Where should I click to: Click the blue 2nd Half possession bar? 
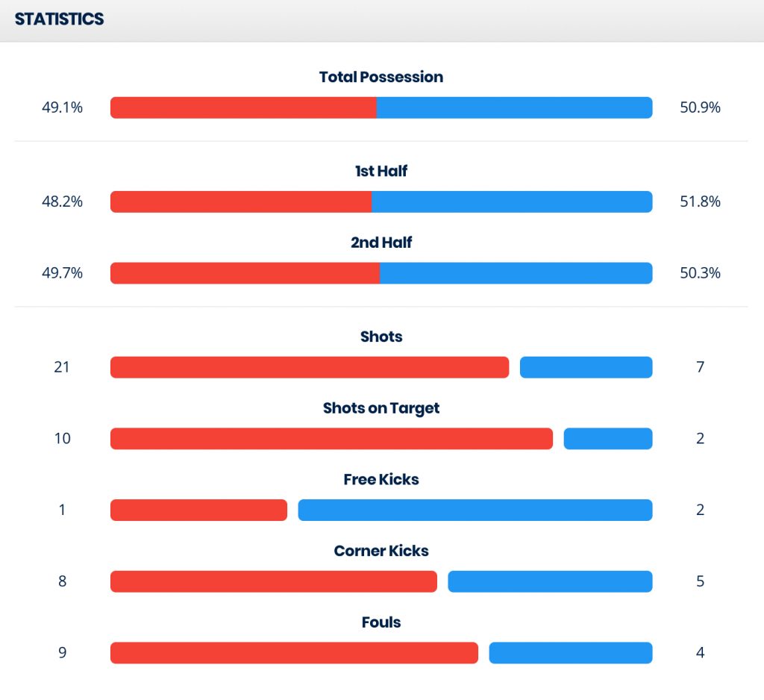[x=516, y=273]
